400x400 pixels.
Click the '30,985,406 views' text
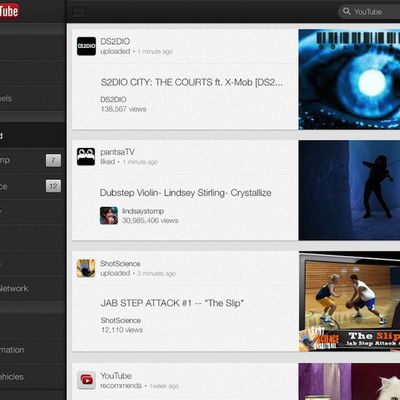click(150, 220)
